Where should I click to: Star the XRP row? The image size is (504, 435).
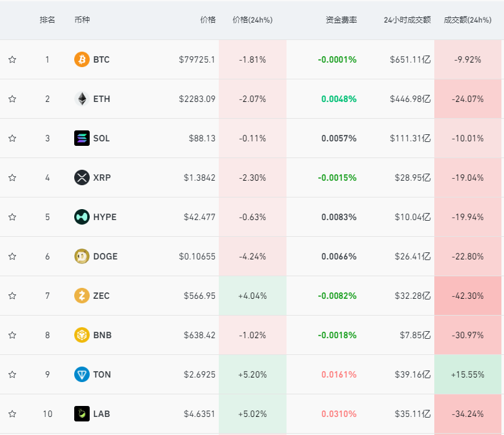point(12,177)
